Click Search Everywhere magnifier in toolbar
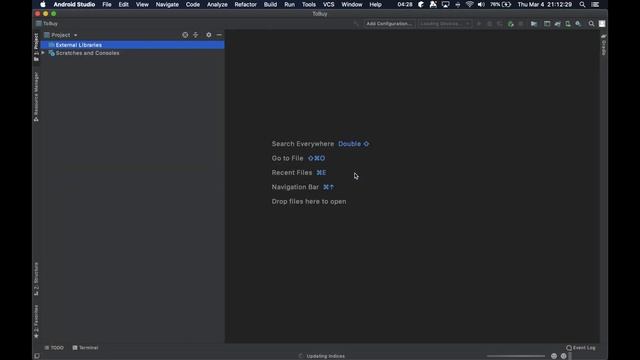This screenshot has width=640, height=360. (591, 24)
